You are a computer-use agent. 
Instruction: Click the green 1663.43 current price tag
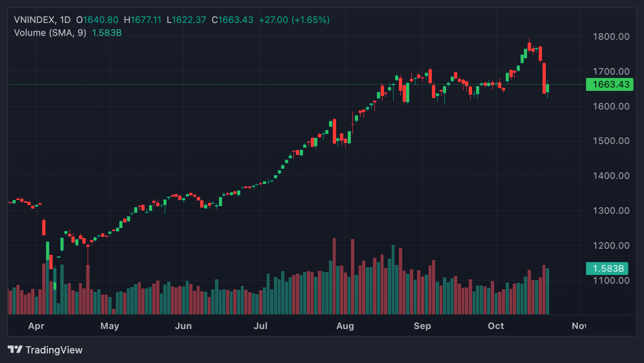pos(610,85)
